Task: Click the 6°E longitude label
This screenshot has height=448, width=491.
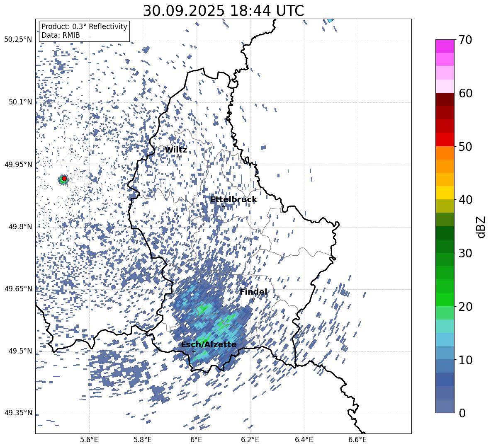Action: 196,440
